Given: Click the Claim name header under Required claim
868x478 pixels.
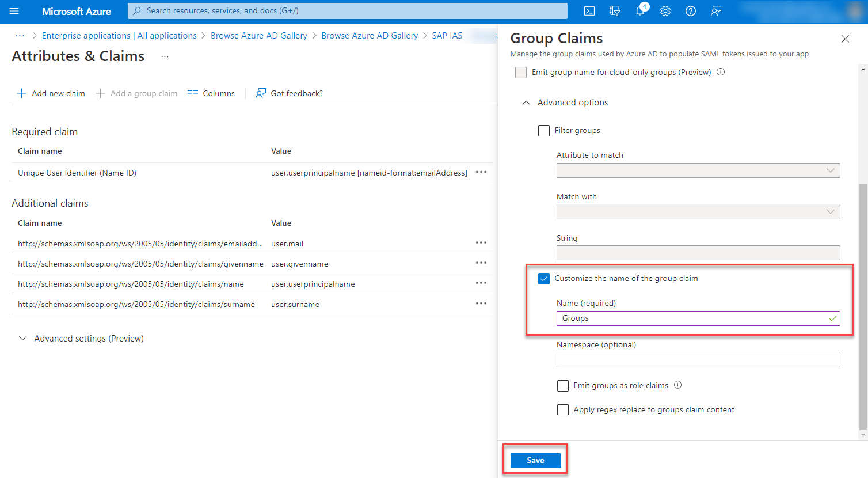Looking at the screenshot, I should (x=40, y=151).
